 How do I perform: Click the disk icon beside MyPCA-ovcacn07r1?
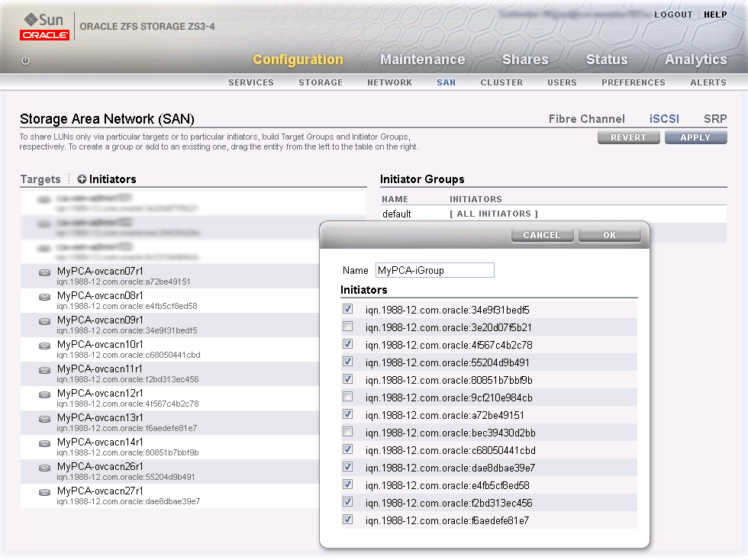(44, 273)
